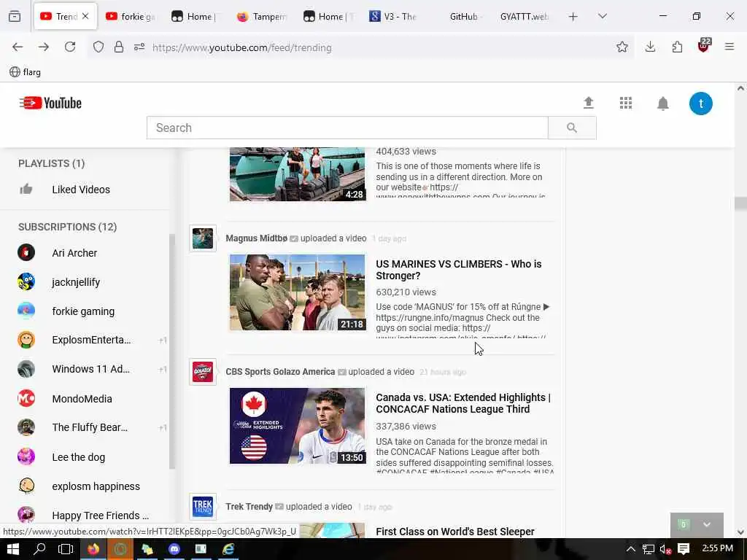Screen dimensions: 747x560
Task: Open Liked Videos playlist
Action: [x=81, y=190]
